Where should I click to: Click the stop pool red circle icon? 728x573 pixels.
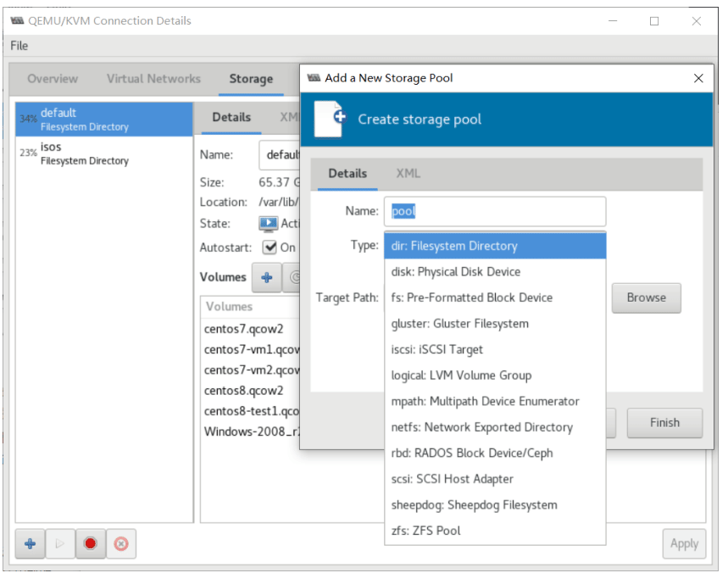coord(90,543)
